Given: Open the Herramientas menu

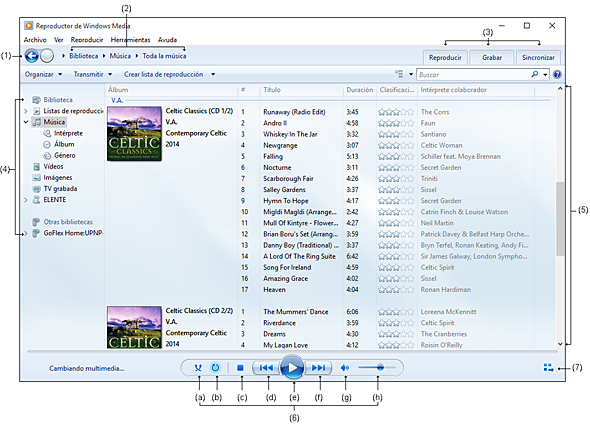Looking at the screenshot, I should (x=130, y=40).
